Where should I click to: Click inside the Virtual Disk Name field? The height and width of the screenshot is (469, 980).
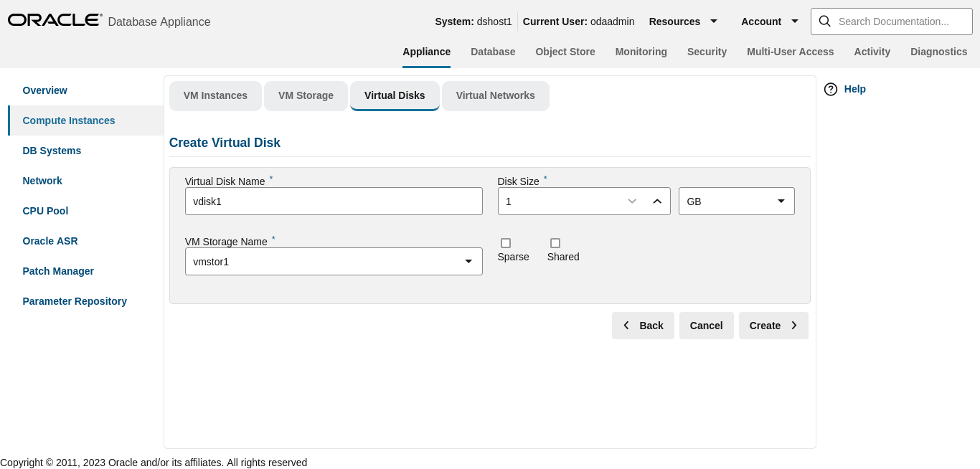tap(334, 201)
